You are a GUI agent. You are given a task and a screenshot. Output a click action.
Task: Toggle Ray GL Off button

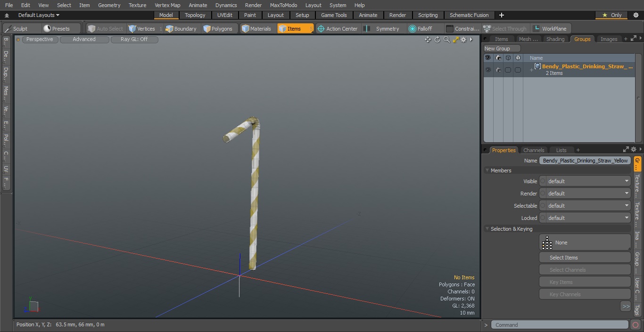click(x=134, y=40)
